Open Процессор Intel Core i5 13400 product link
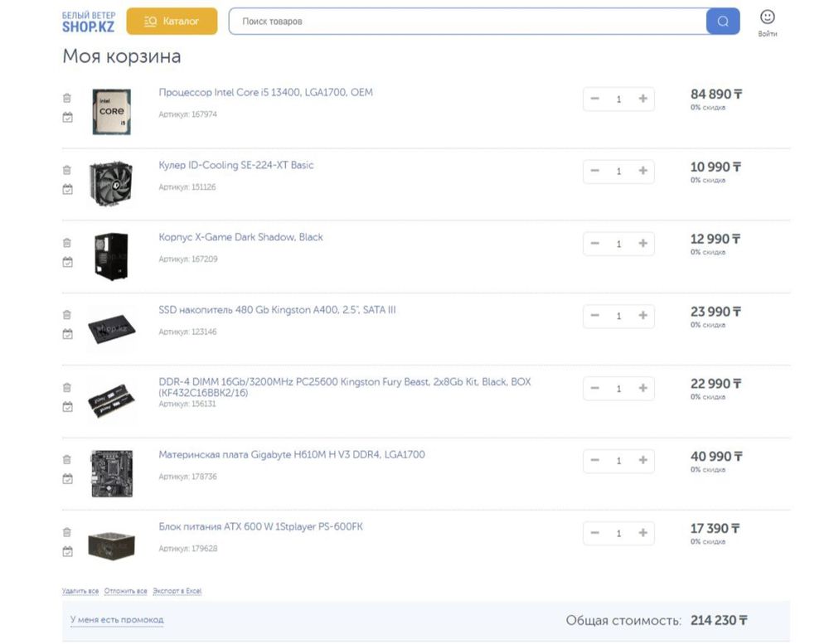This screenshot has width=829, height=644. (x=265, y=93)
